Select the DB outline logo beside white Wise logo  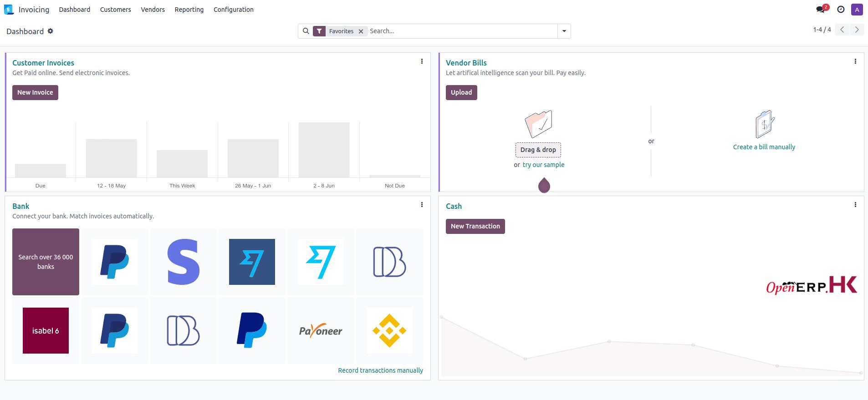pyautogui.click(x=389, y=262)
